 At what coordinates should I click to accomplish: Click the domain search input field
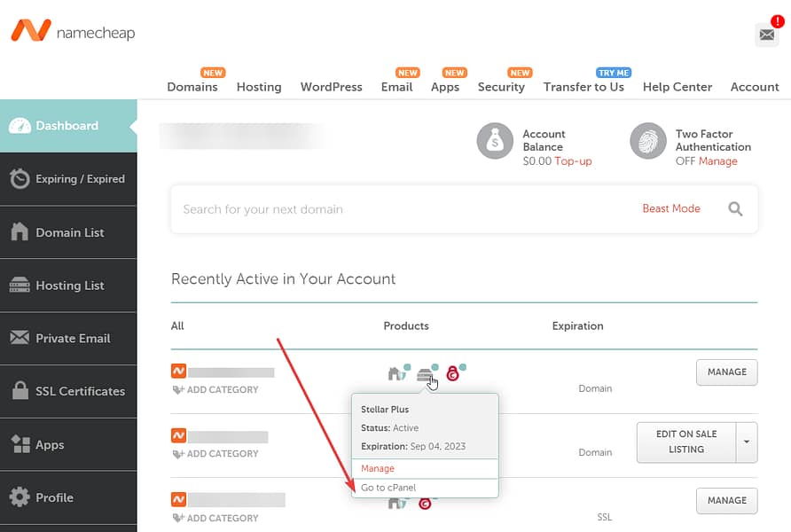point(355,208)
